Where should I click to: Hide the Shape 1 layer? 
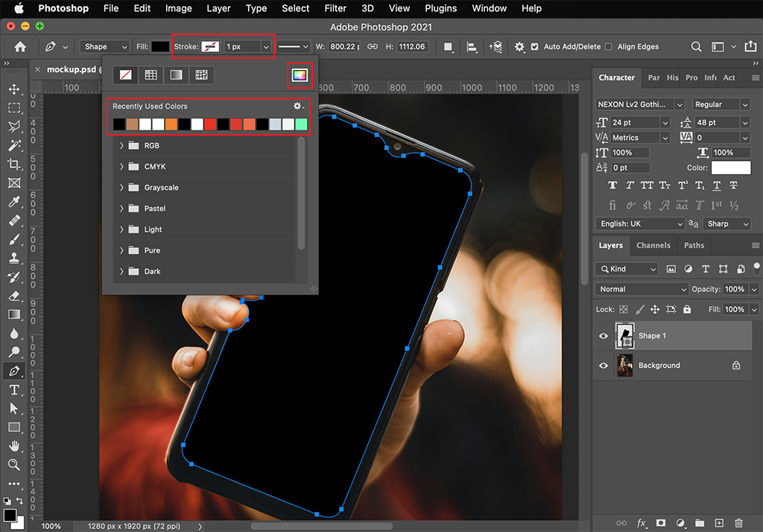604,336
